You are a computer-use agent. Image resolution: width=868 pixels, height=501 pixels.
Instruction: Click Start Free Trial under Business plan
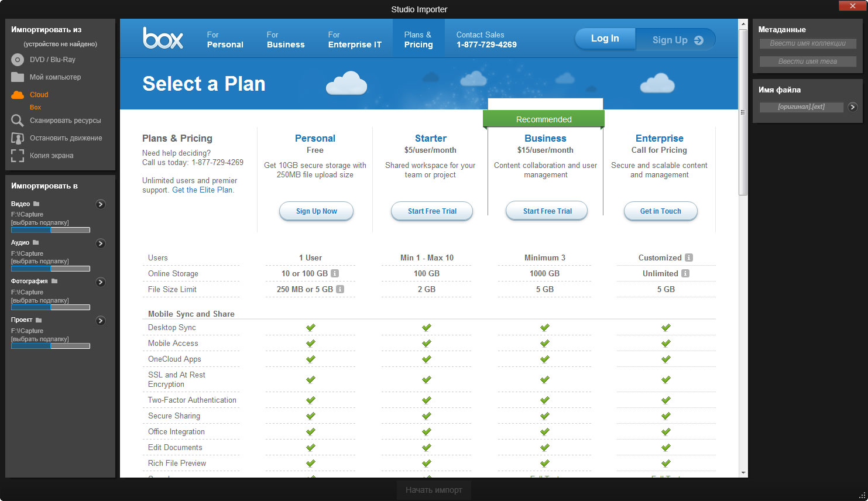tap(547, 211)
